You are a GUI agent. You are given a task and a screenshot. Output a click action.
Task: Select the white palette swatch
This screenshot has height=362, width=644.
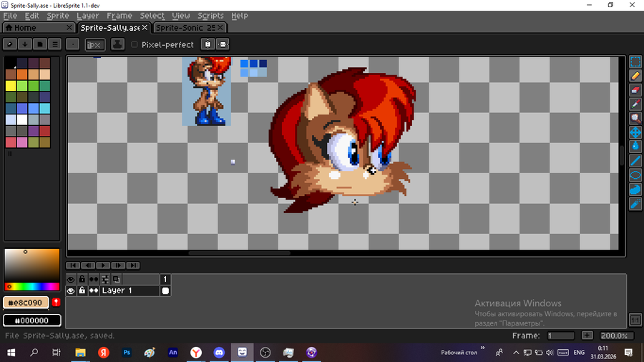[x=22, y=119]
